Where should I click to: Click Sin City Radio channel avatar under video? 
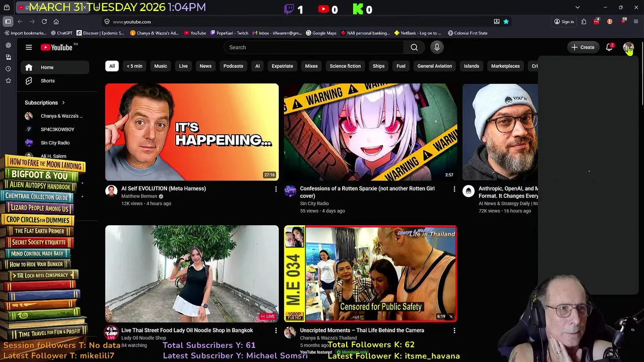point(290,191)
